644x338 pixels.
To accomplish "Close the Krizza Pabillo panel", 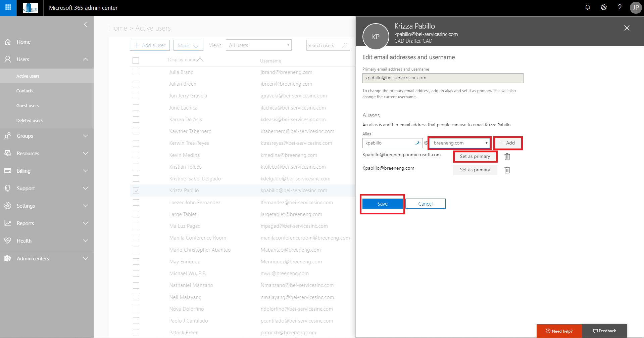I will tap(627, 28).
